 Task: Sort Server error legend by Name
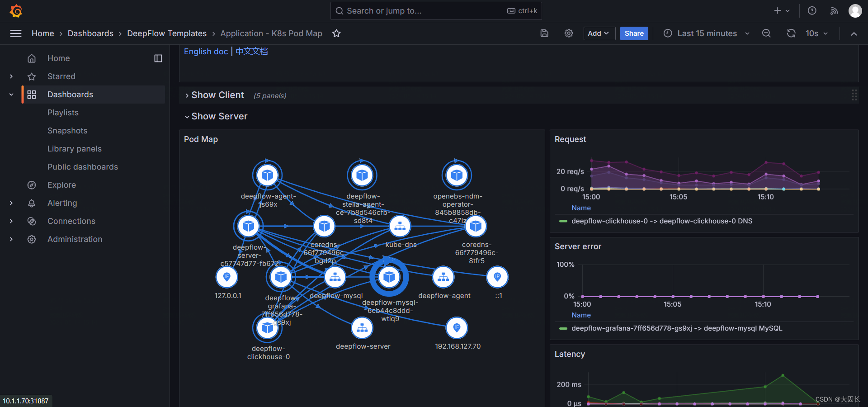pos(581,315)
